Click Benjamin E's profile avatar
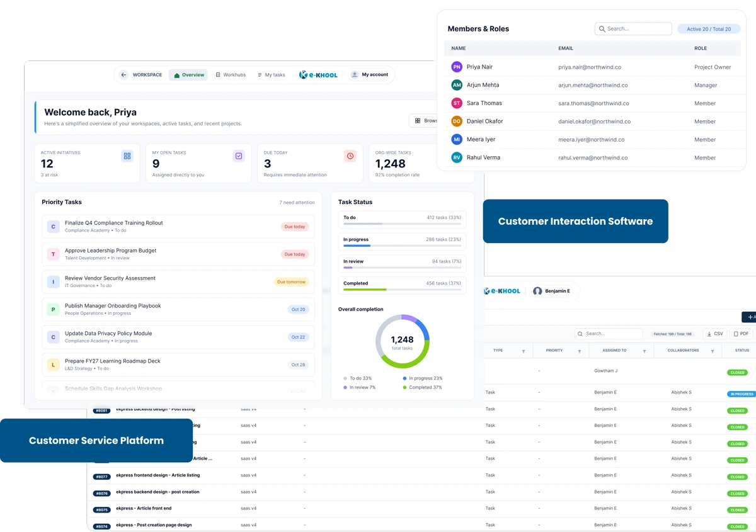The image size is (756, 532). 537,291
